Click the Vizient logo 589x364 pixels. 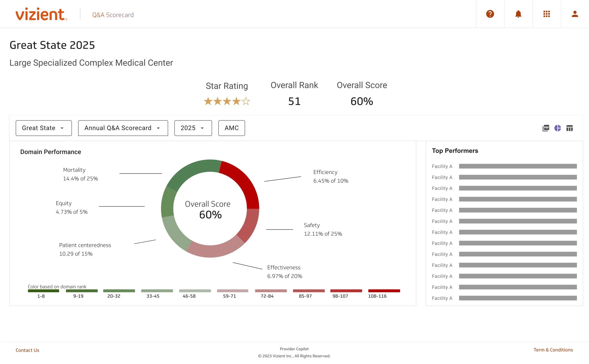(40, 14)
